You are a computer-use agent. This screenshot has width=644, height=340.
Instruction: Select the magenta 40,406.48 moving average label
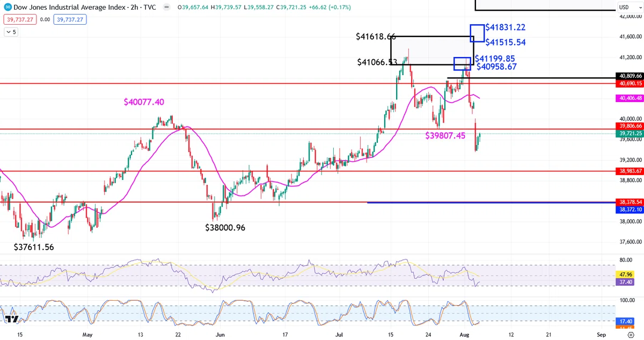(630, 98)
